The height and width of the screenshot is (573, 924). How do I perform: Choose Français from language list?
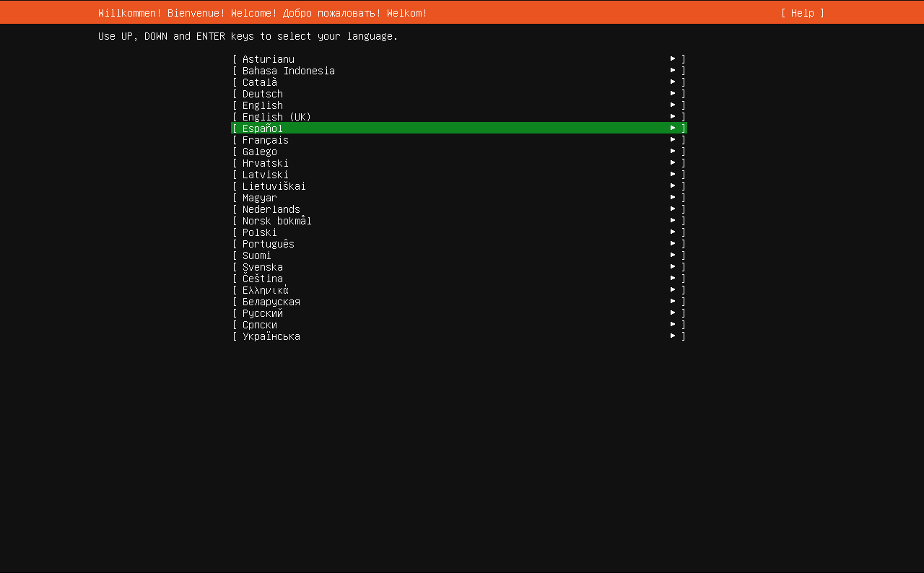[x=459, y=140]
